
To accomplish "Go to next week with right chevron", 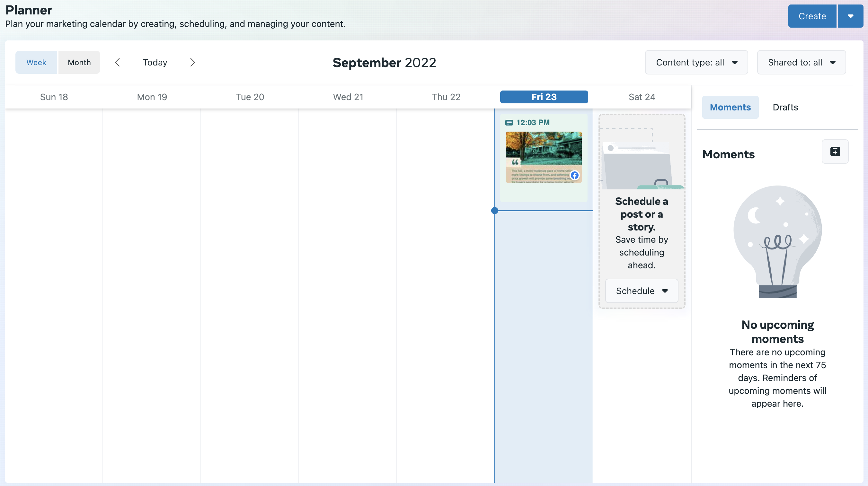I will pos(192,62).
